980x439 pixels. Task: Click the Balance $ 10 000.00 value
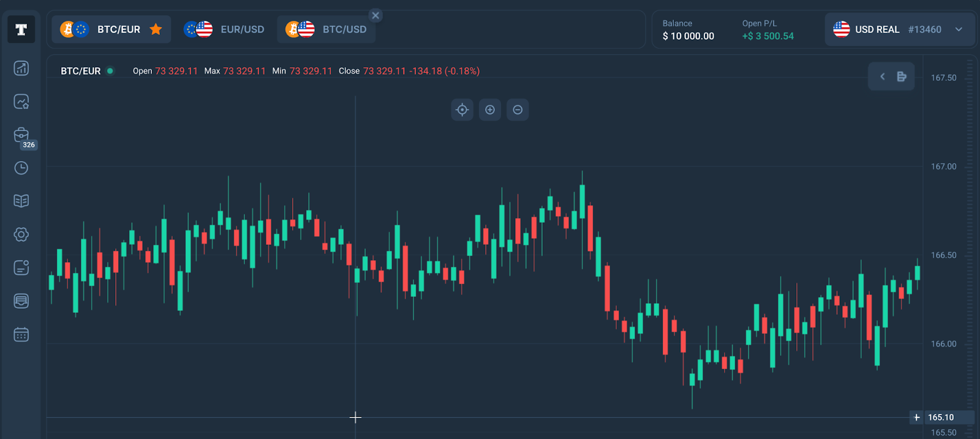click(x=688, y=36)
